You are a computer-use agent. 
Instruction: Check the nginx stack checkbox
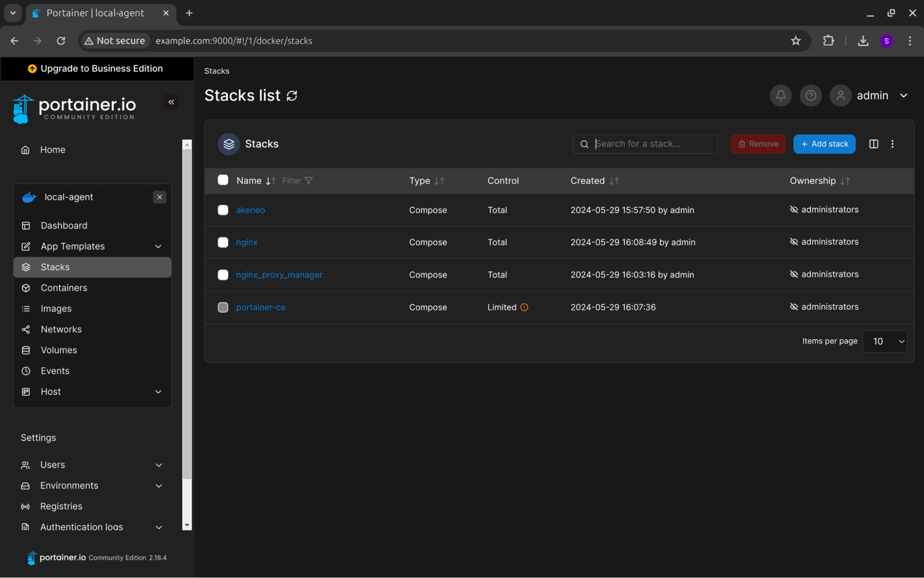[223, 242]
